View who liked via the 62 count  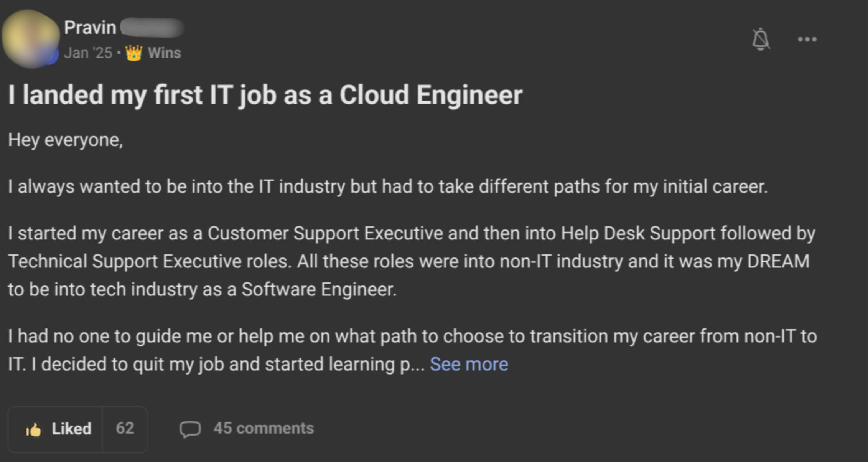pyautogui.click(x=125, y=429)
